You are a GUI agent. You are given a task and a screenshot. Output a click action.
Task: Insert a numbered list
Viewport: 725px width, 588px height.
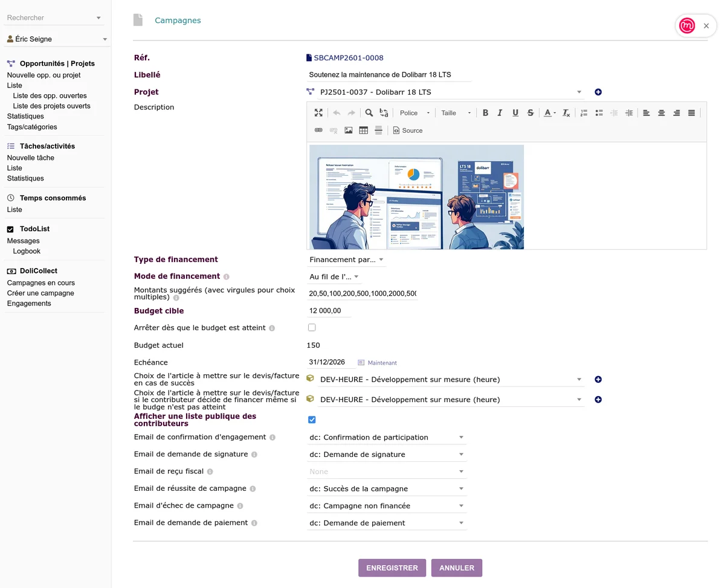pos(584,113)
